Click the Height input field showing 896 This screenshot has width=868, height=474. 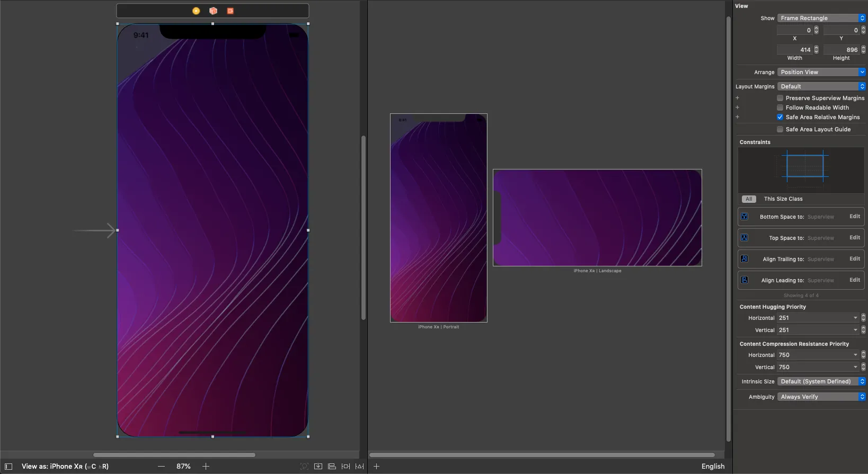click(x=842, y=50)
